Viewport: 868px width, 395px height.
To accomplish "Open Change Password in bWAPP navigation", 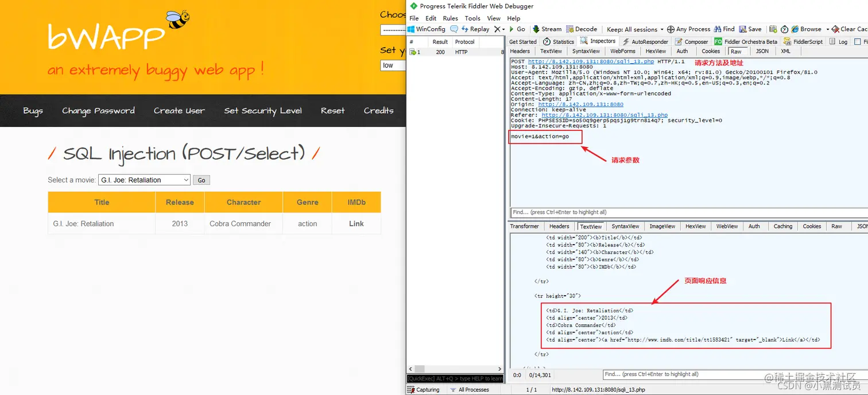I will point(99,111).
